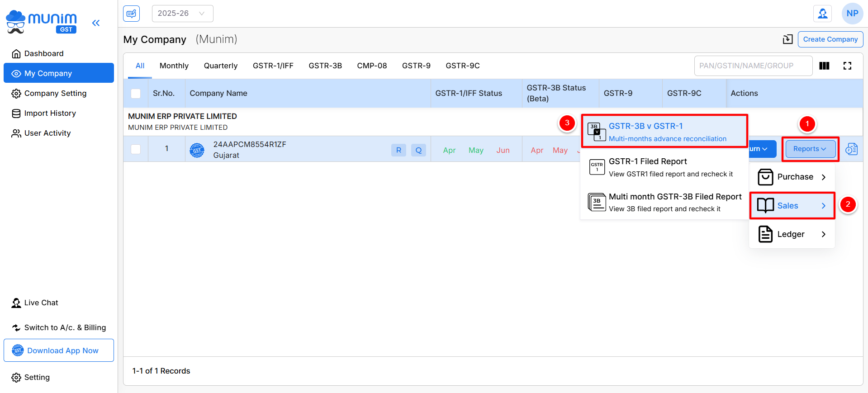868x393 pixels.
Task: Open the notes edit icon in top bar
Action: pos(132,14)
